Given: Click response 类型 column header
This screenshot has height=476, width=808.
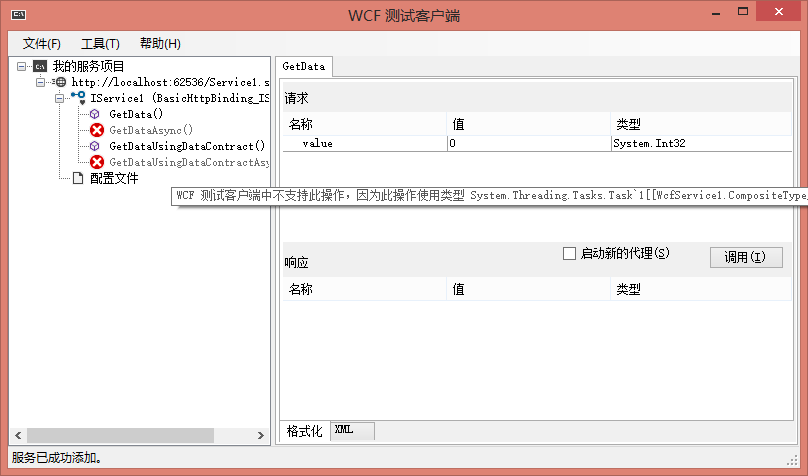Looking at the screenshot, I should (x=701, y=289).
